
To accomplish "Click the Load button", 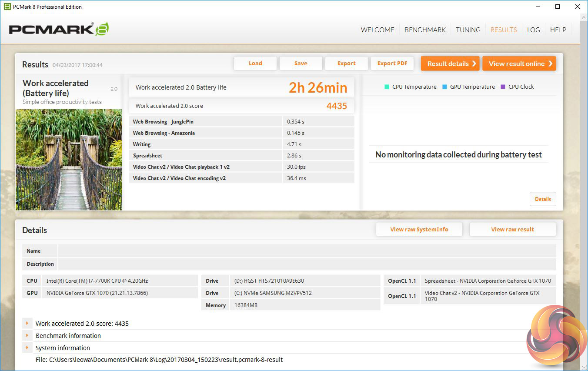I will point(255,64).
